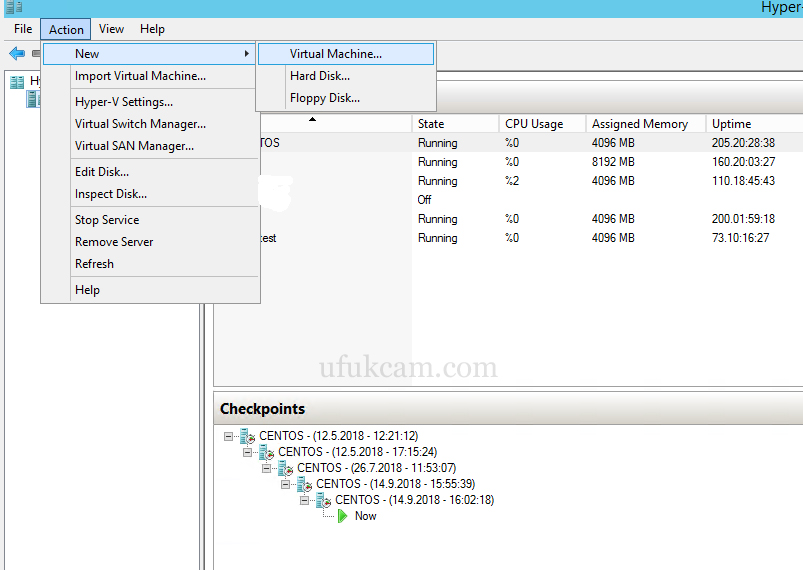
Task: Select Inspect Disk... menu entry
Action: [151, 194]
